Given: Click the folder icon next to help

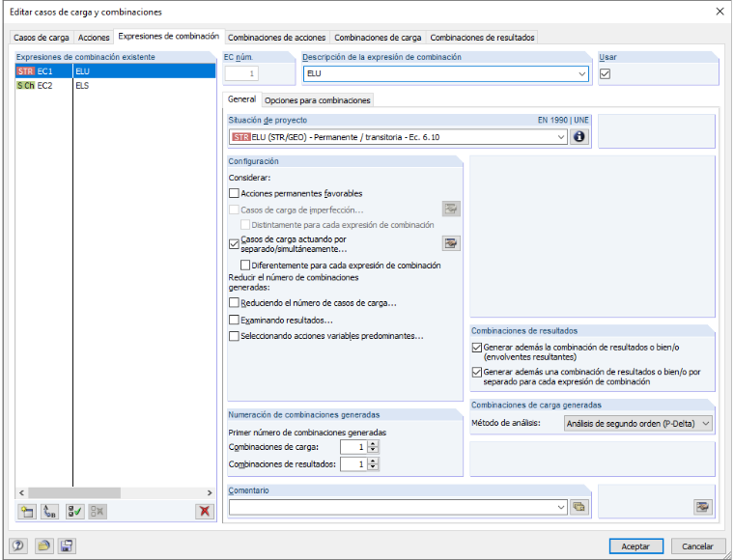Looking at the screenshot, I should coord(43,546).
